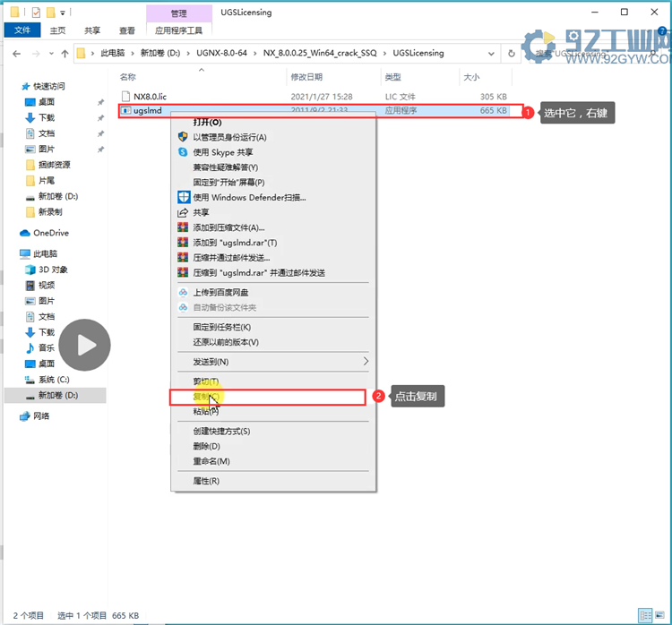672x625 pixels.
Task: Click the Forward navigation arrow
Action: click(x=36, y=54)
